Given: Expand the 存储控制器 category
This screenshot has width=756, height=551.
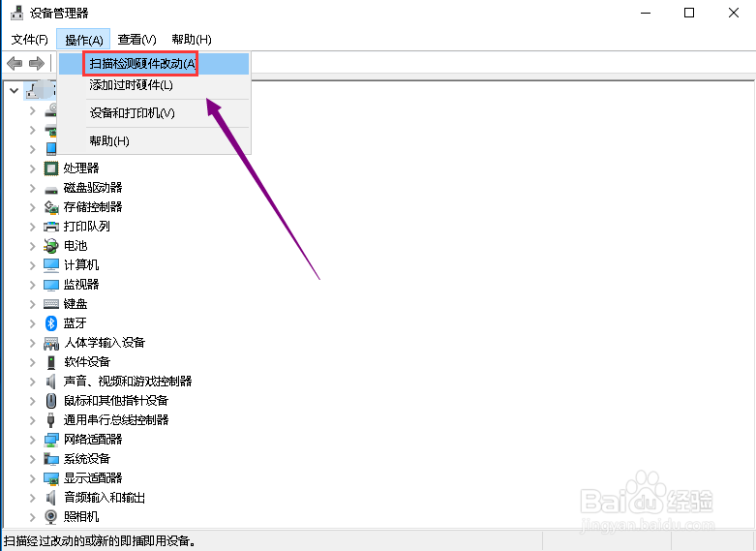Looking at the screenshot, I should pos(32,207).
